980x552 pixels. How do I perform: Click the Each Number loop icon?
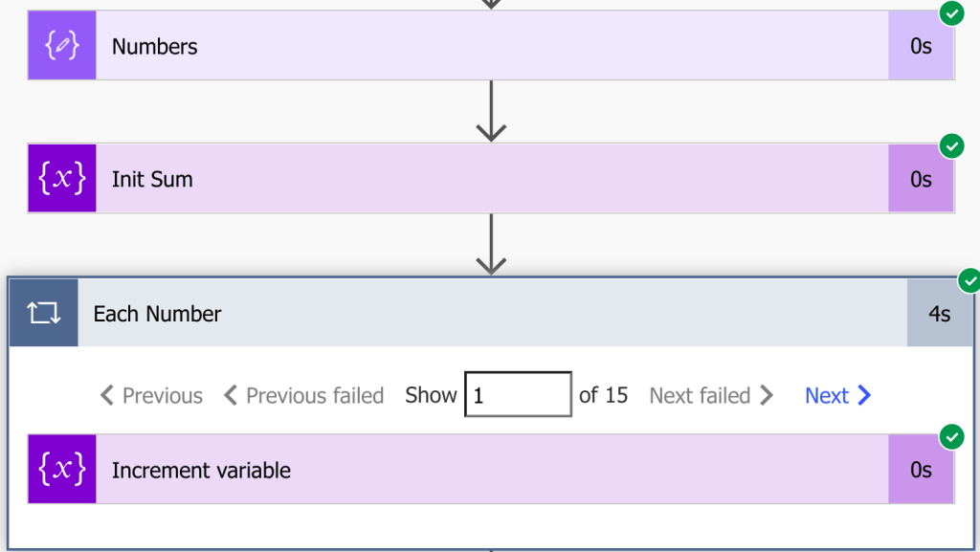point(44,313)
